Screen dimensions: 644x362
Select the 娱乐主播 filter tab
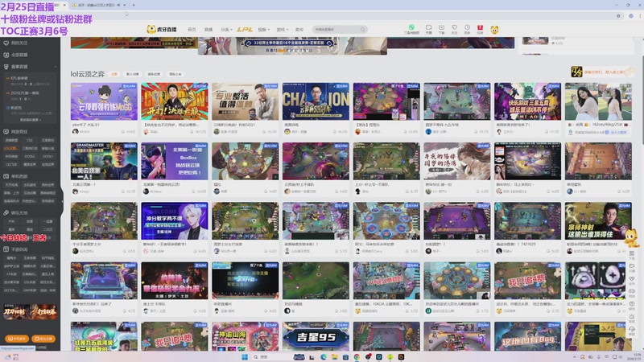click(x=154, y=74)
